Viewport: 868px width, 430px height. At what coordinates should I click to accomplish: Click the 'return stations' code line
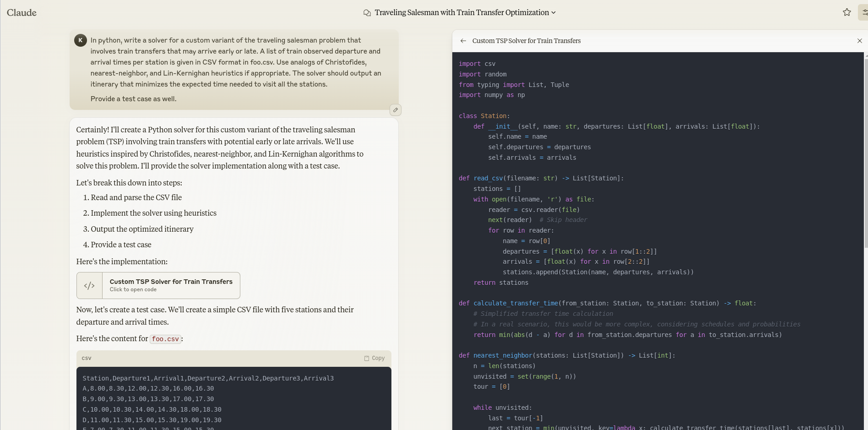(x=501, y=283)
